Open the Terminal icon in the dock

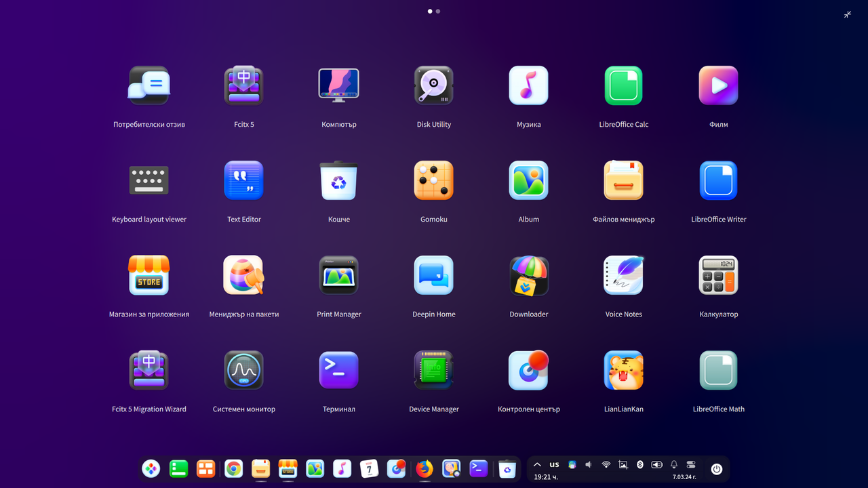tap(479, 468)
